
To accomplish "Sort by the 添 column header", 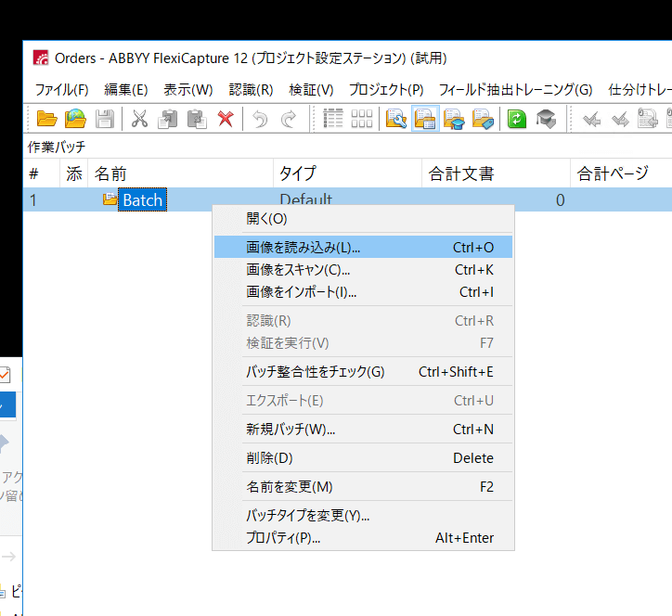I will pyautogui.click(x=74, y=173).
